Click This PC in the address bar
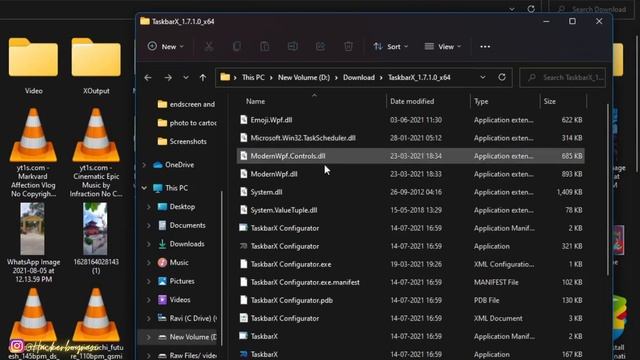640x360 pixels. click(x=253, y=78)
